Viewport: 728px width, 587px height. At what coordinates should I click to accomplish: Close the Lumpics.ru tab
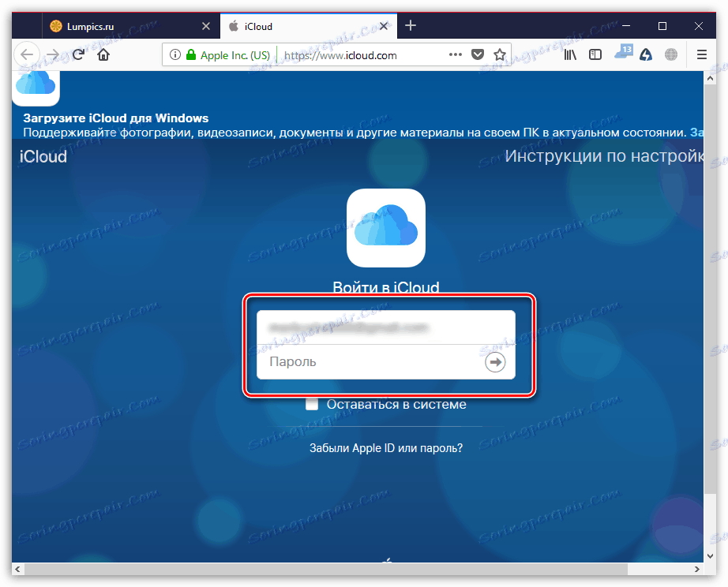pyautogui.click(x=206, y=27)
